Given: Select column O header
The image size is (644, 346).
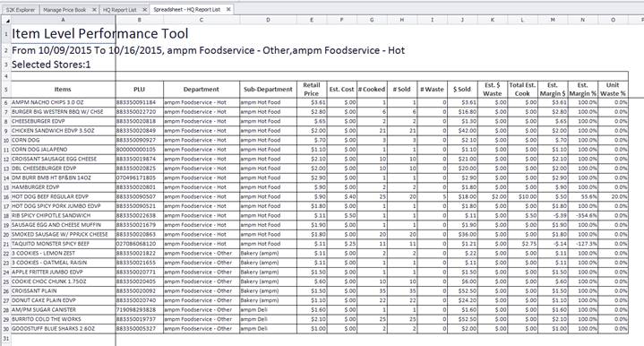Looking at the screenshot, I should click(x=613, y=20).
